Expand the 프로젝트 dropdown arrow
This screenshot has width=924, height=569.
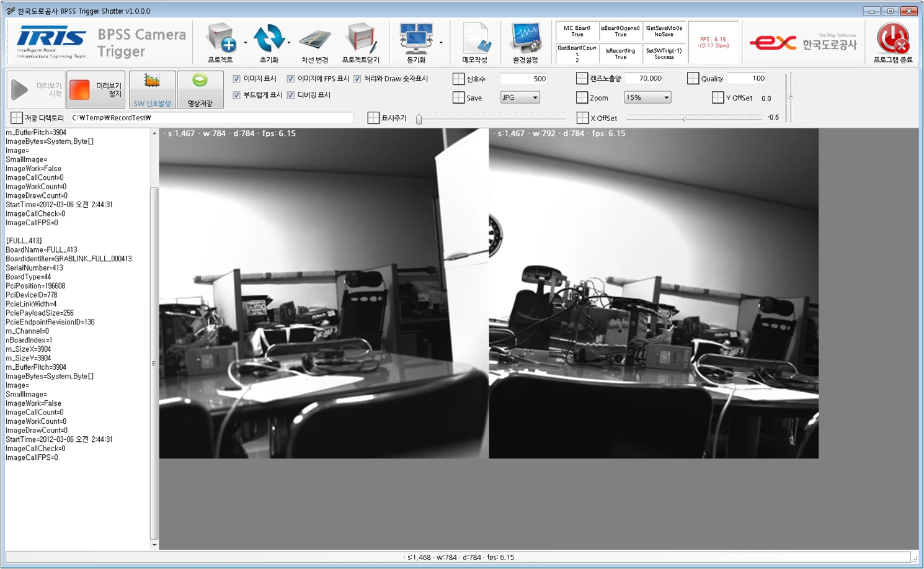[245, 43]
